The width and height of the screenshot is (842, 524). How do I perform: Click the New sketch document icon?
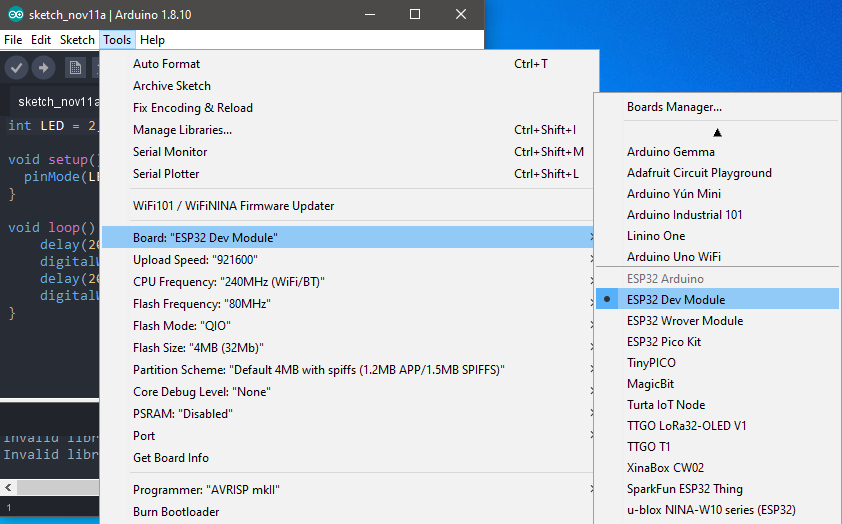tap(75, 67)
